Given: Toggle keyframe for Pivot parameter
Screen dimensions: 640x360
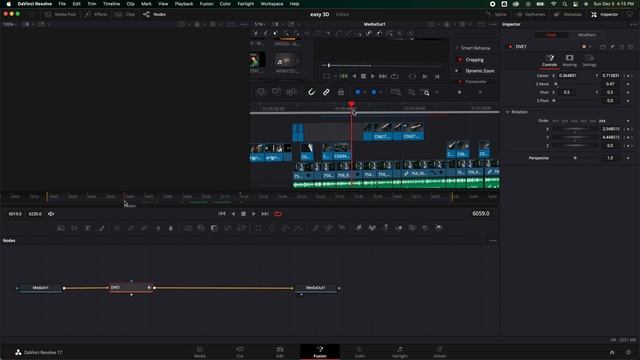Looking at the screenshot, I should point(628,92).
